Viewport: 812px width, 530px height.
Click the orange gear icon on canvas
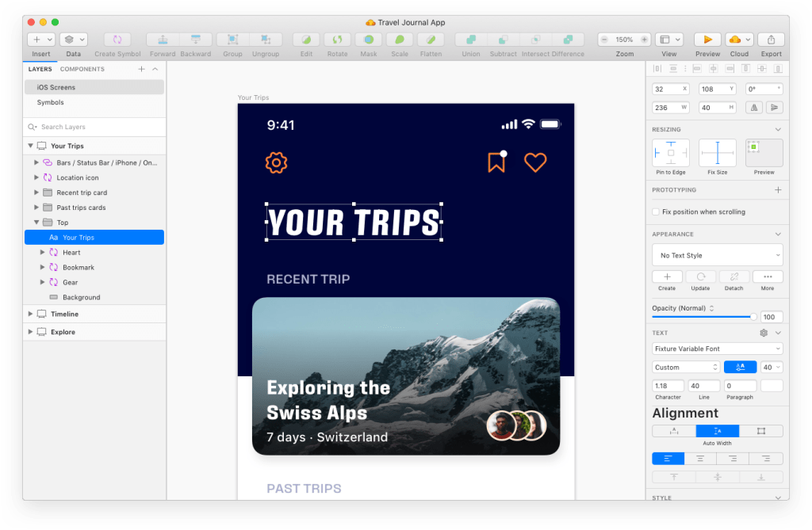click(276, 163)
